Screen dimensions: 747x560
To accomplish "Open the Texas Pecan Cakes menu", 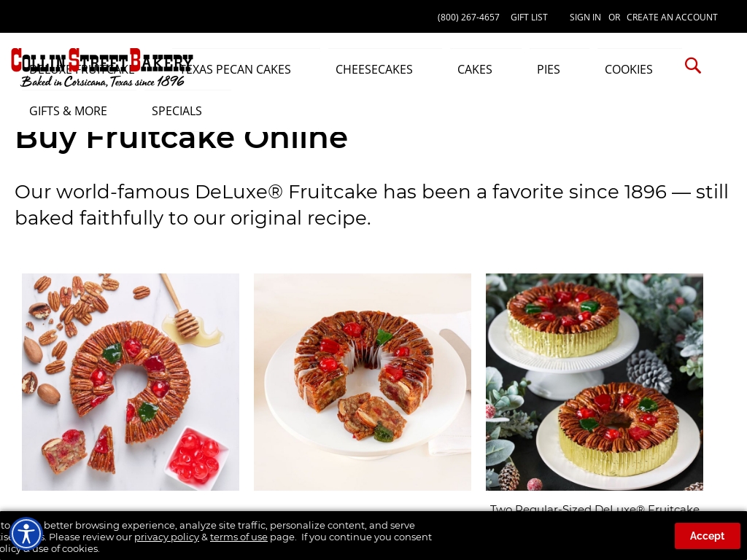I will pos(236,69).
